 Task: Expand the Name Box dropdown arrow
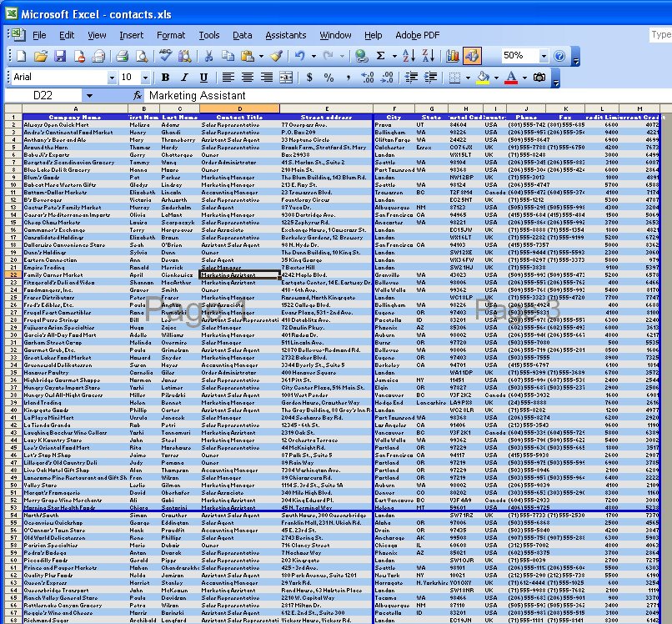click(x=89, y=96)
